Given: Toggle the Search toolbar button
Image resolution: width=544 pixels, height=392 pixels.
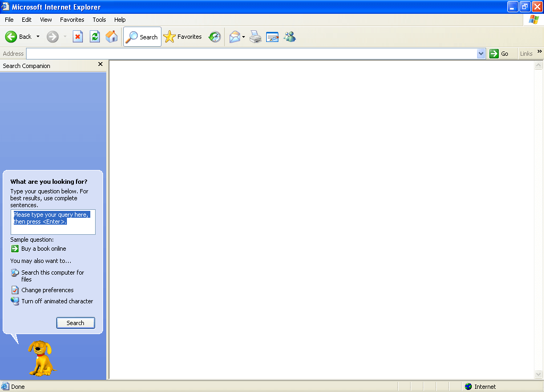Looking at the screenshot, I should pyautogui.click(x=142, y=37).
